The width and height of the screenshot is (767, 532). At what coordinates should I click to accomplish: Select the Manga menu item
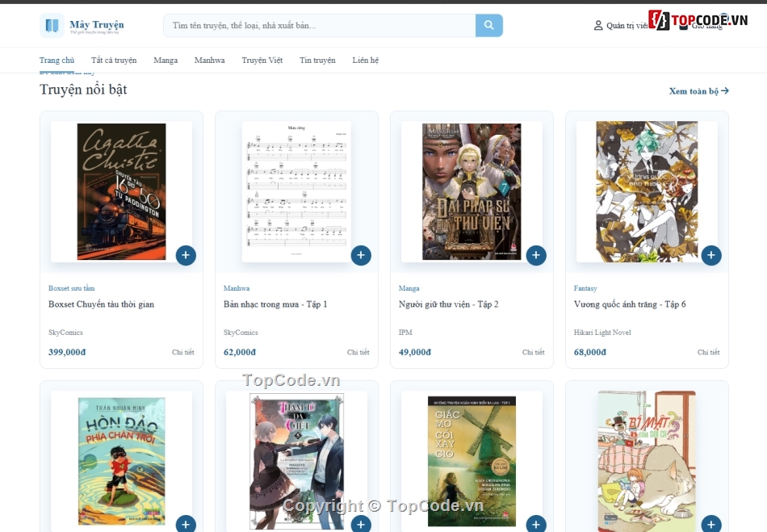166,61
